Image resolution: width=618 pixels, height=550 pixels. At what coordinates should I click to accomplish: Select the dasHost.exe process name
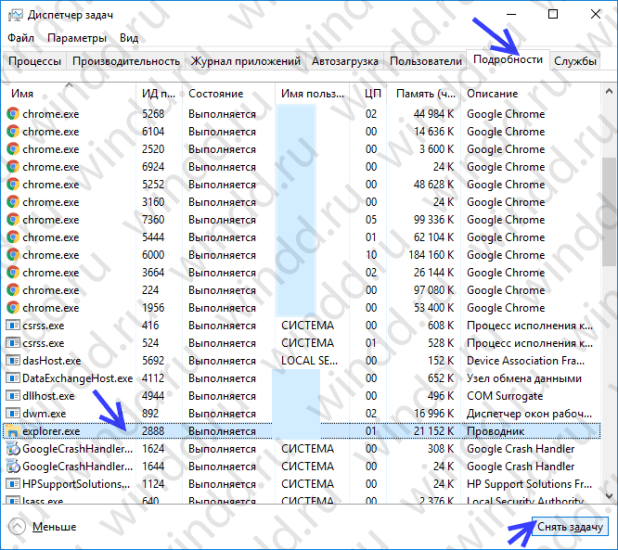pyautogui.click(x=51, y=361)
